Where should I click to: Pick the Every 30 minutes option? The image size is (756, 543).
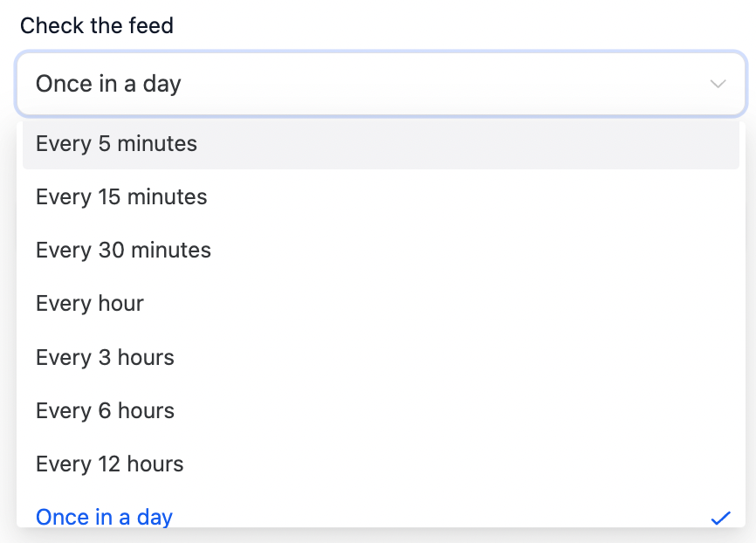point(123,250)
